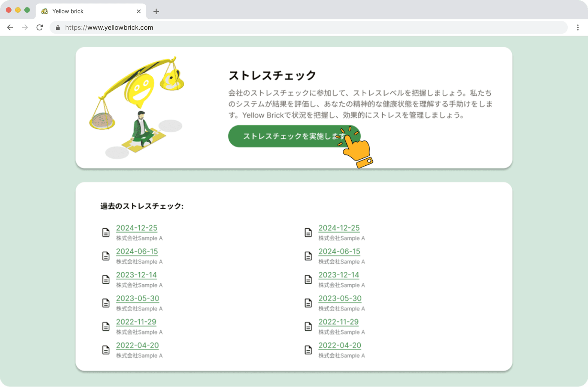Open the 2022-11-29 link in left column
This screenshot has height=387, width=588.
(x=136, y=322)
